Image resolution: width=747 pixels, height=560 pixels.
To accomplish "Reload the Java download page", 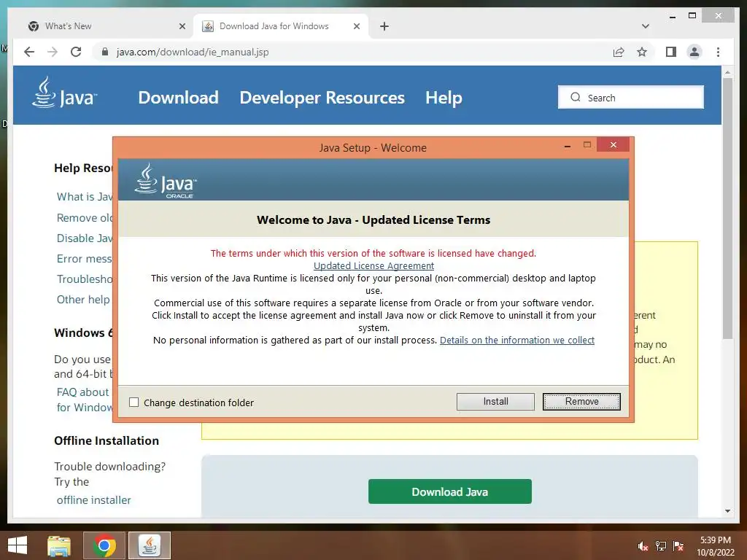I will [x=76, y=52].
